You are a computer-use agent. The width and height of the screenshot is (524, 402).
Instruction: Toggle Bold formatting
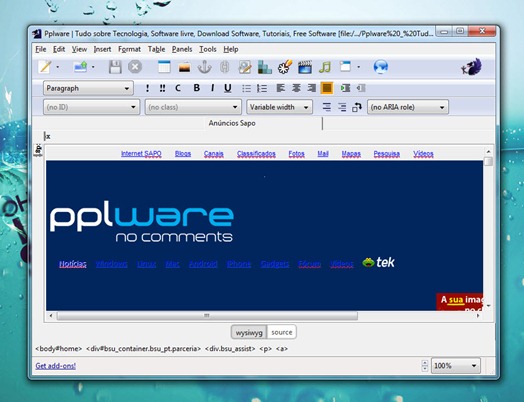(196, 88)
